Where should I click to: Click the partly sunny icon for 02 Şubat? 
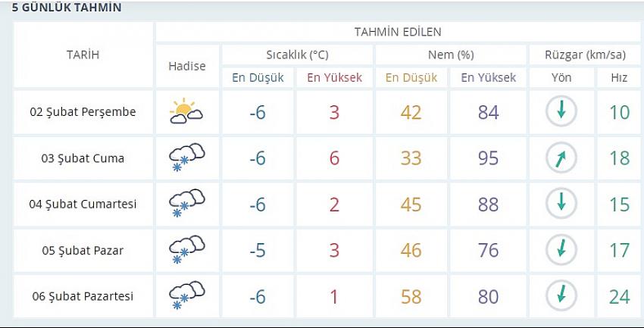tap(186, 111)
